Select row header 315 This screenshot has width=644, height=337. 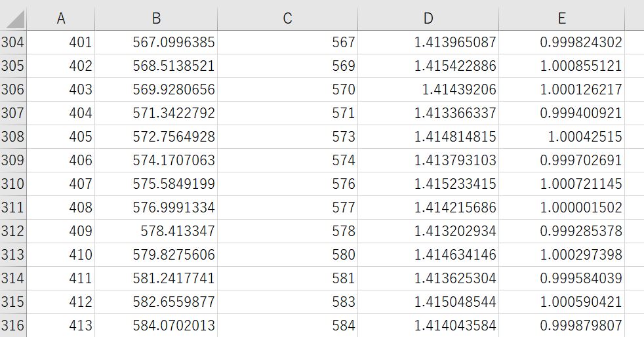pyautogui.click(x=13, y=302)
